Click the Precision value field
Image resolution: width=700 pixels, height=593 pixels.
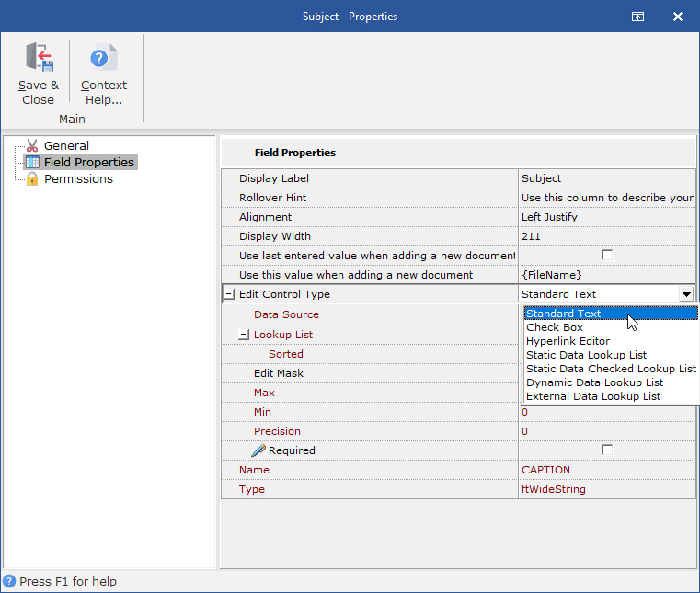607,431
